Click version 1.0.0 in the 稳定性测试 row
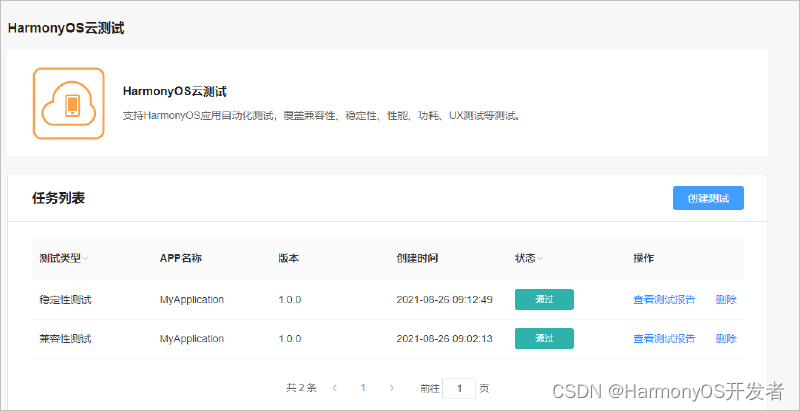 pos(290,300)
